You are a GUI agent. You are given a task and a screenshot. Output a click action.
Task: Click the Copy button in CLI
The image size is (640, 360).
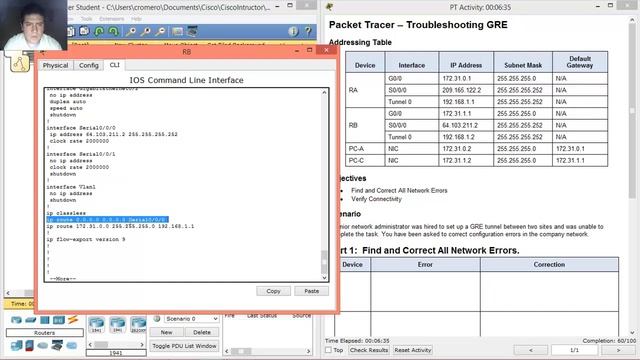pyautogui.click(x=273, y=291)
